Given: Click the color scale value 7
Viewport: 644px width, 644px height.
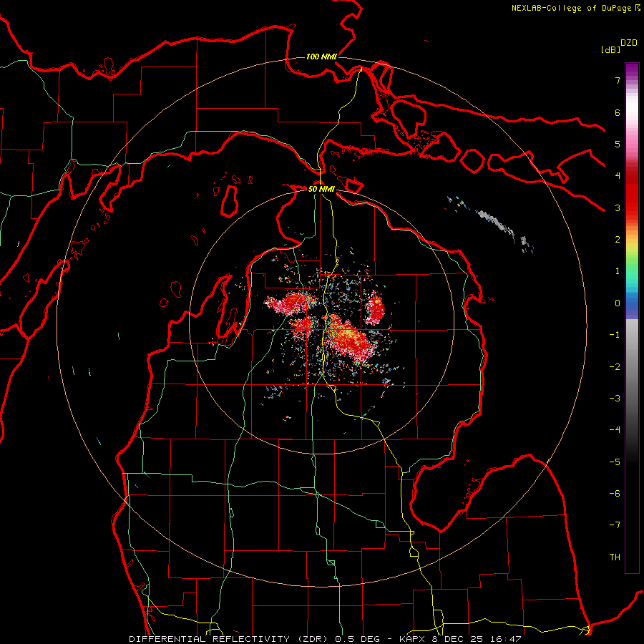Looking at the screenshot, I should coord(618,80).
